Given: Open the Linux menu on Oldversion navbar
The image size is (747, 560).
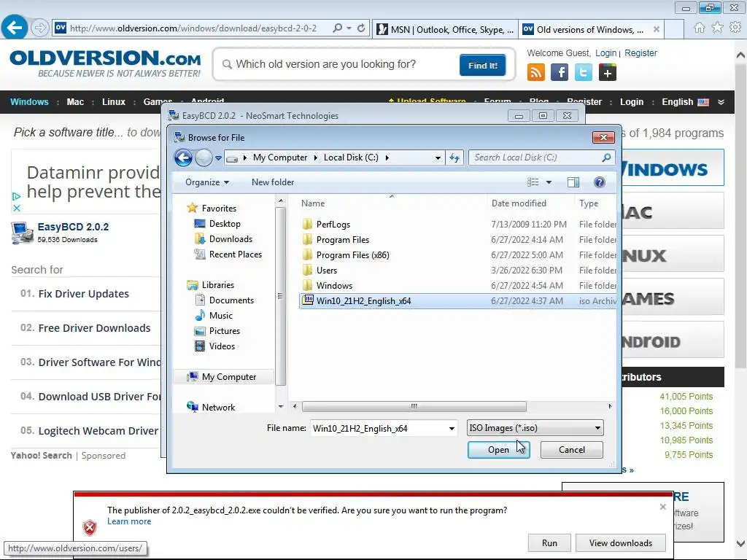Looking at the screenshot, I should [113, 102].
